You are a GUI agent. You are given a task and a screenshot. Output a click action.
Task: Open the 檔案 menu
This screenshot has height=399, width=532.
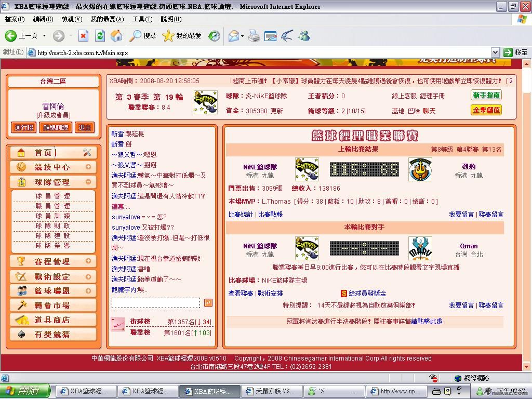15,19
